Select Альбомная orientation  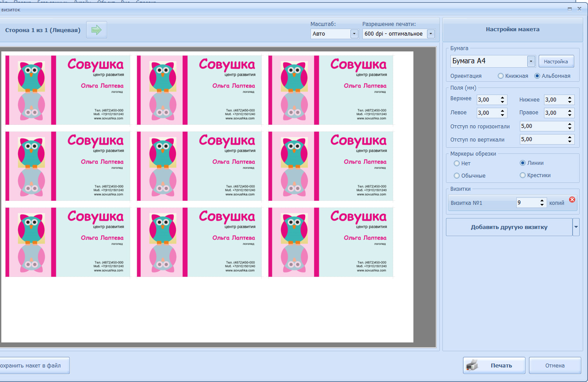pos(537,76)
